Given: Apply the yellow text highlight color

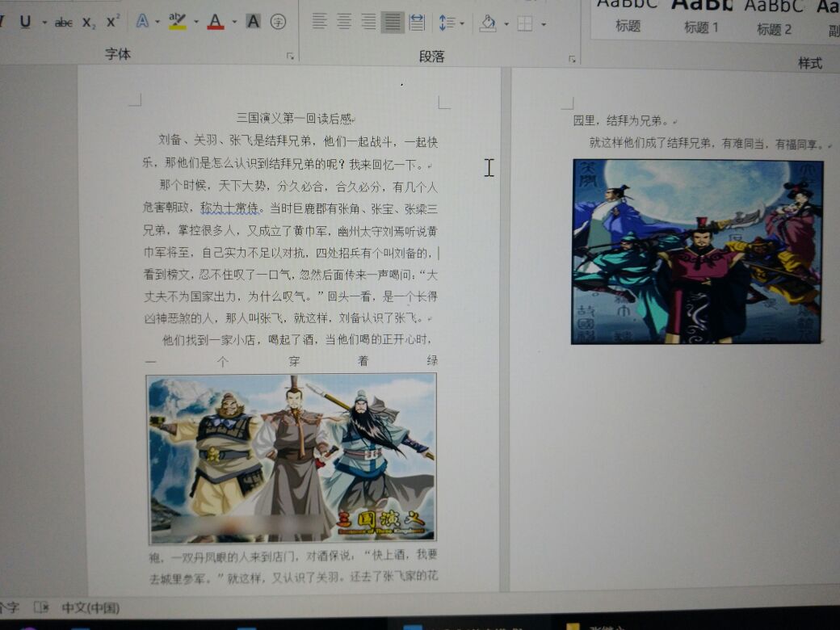Looking at the screenshot, I should pos(178,22).
